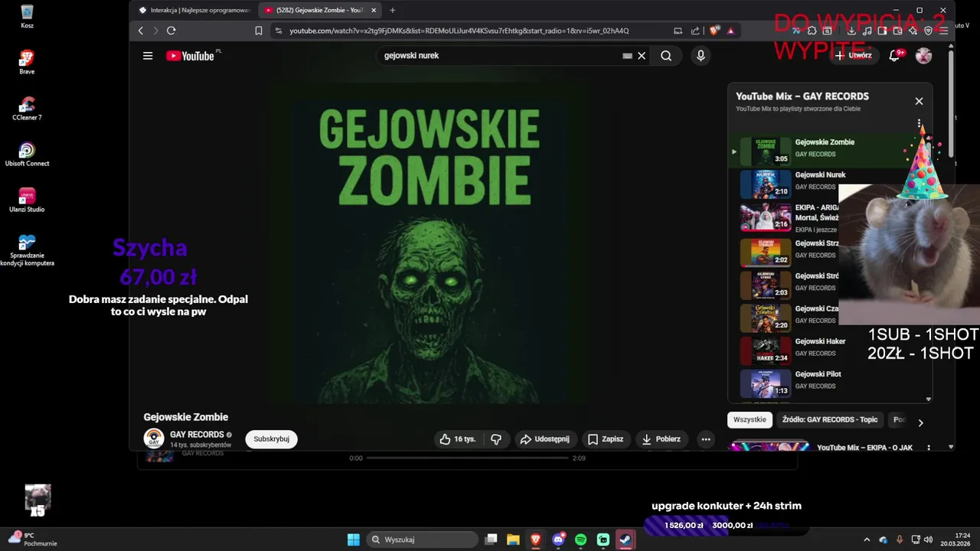Close the Gejowskie Zombie browser tab
Viewport: 980px width, 551px height.
374,10
